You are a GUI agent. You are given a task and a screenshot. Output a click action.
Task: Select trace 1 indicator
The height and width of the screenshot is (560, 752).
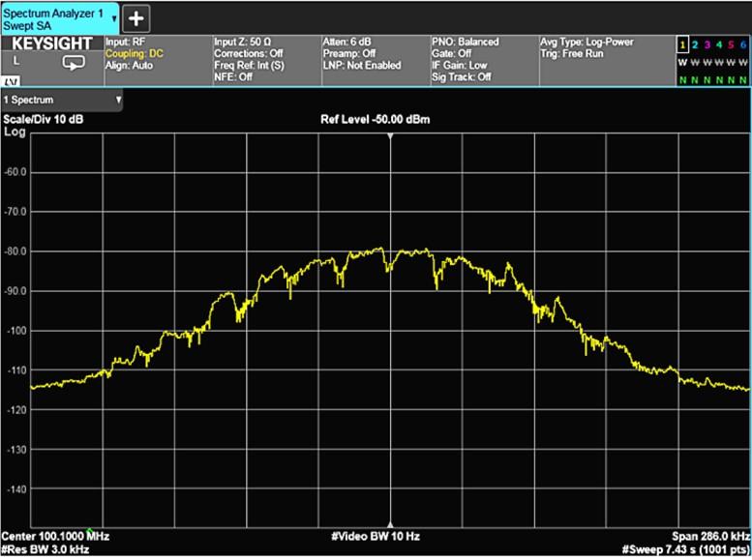(x=682, y=45)
